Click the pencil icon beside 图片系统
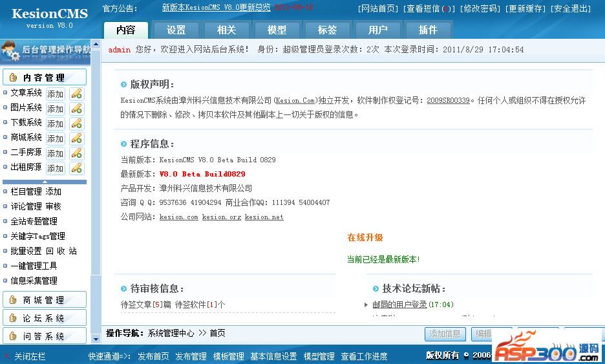The width and height of the screenshot is (605, 364). coord(77,109)
